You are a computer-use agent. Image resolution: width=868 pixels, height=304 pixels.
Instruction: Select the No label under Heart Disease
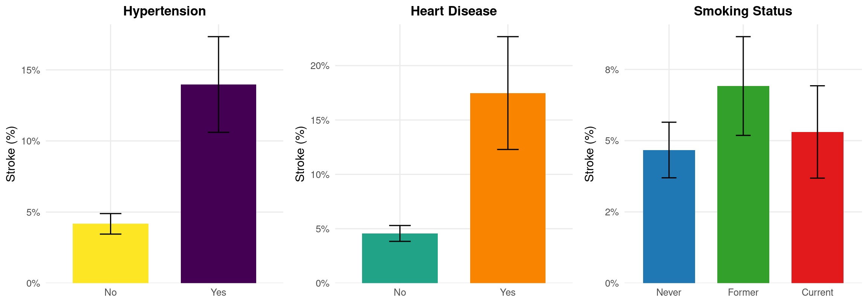400,292
